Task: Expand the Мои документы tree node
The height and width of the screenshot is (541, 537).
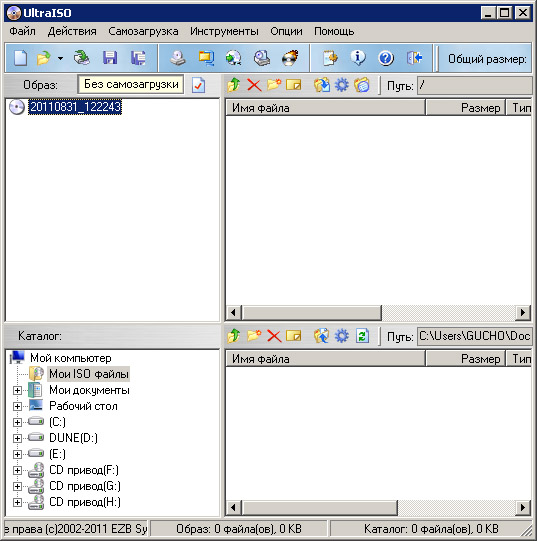Action: [x=17, y=390]
